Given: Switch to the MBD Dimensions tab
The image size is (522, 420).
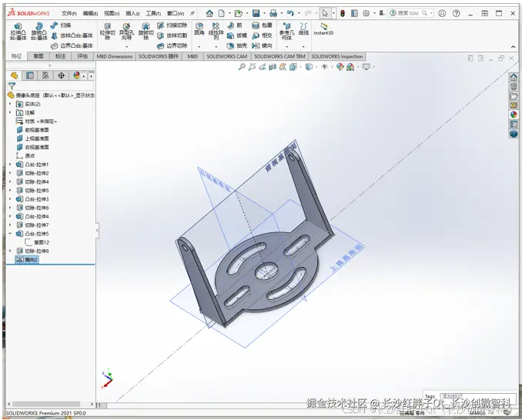Looking at the screenshot, I should (115, 56).
